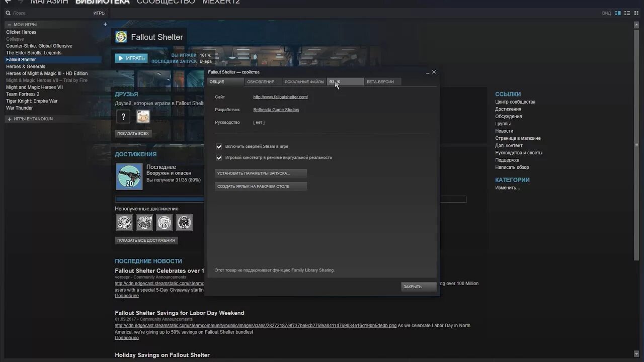Expand the ИГРЫ EYTANOKUN category
This screenshot has width=644, height=362.
10,119
